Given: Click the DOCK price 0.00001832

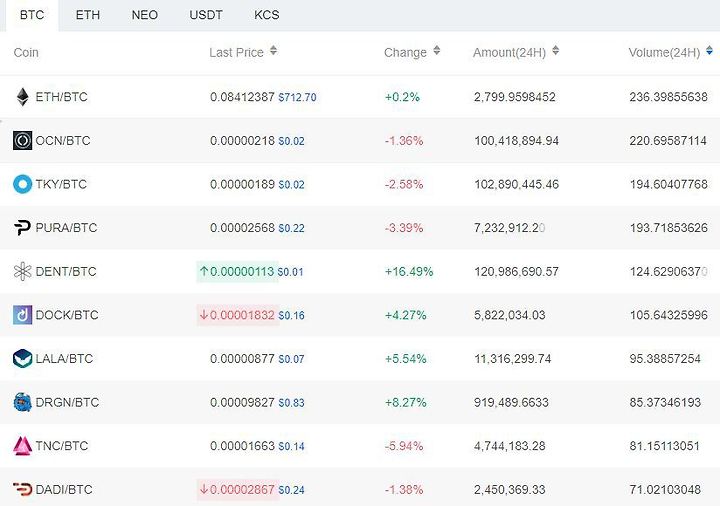Looking at the screenshot, I should (x=242, y=315).
